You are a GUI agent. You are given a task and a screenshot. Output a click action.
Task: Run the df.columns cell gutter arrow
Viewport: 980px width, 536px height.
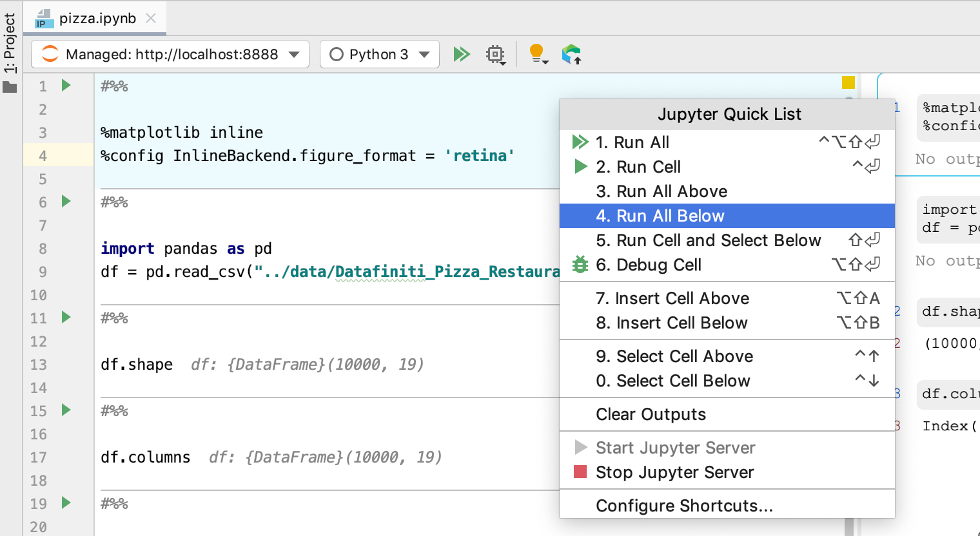pyautogui.click(x=66, y=410)
